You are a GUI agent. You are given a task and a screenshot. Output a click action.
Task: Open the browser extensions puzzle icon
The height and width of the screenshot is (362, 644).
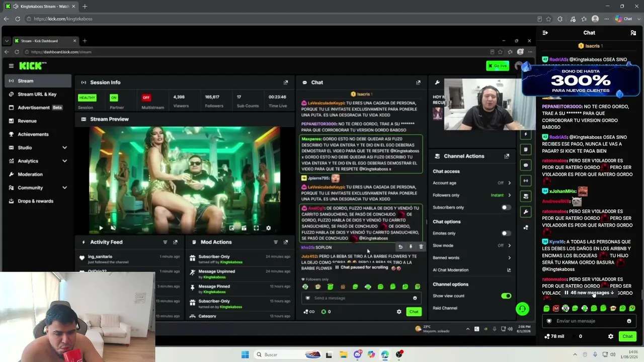[x=560, y=19]
